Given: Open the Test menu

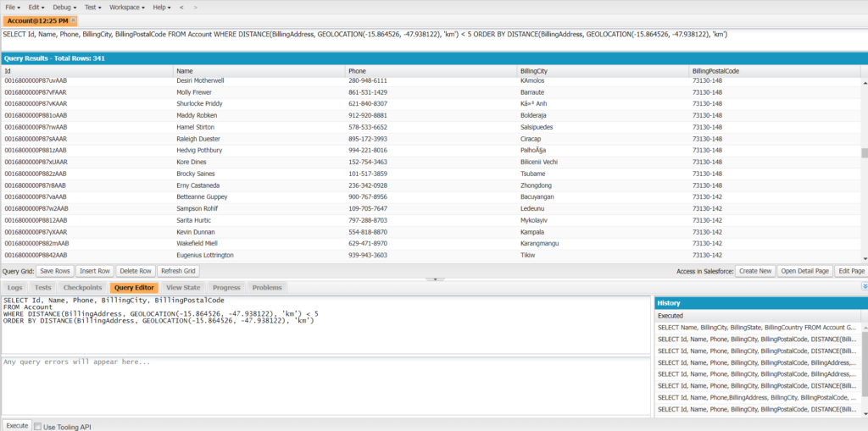Looking at the screenshot, I should (x=93, y=7).
